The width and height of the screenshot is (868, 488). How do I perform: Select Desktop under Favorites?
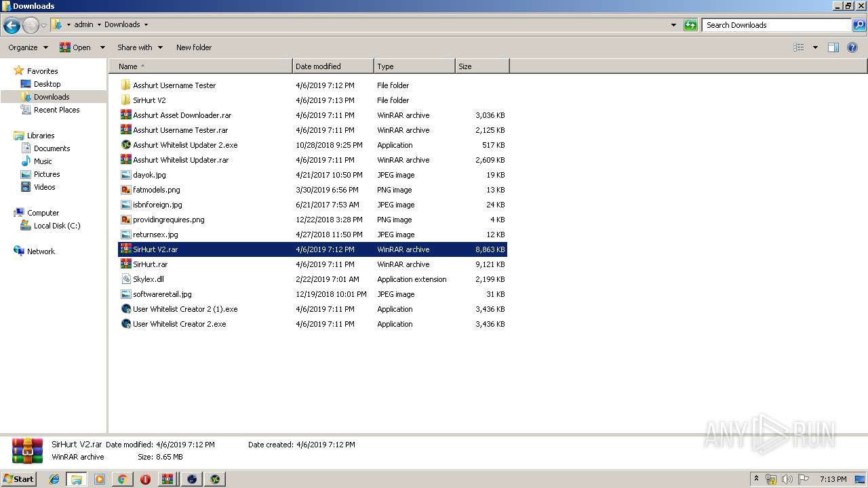pos(47,84)
